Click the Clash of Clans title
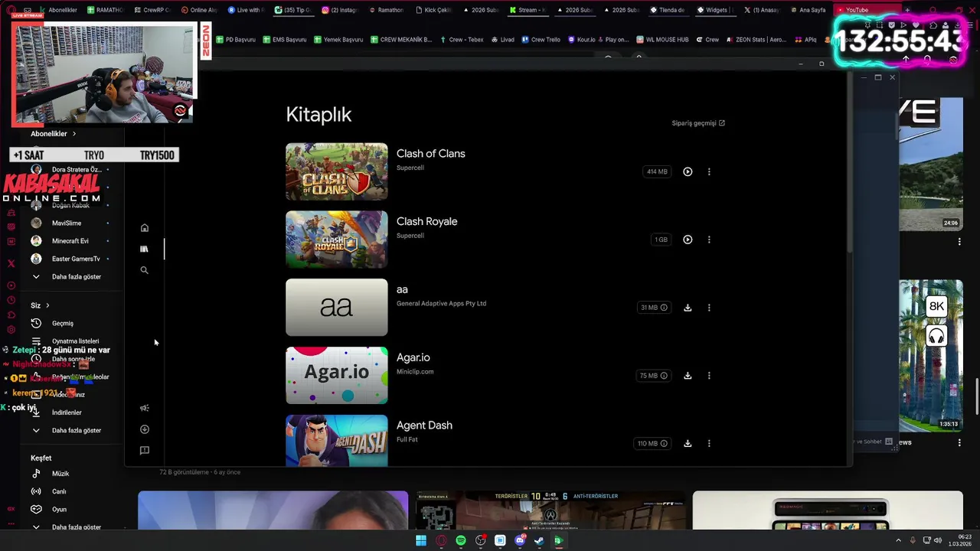 430,154
